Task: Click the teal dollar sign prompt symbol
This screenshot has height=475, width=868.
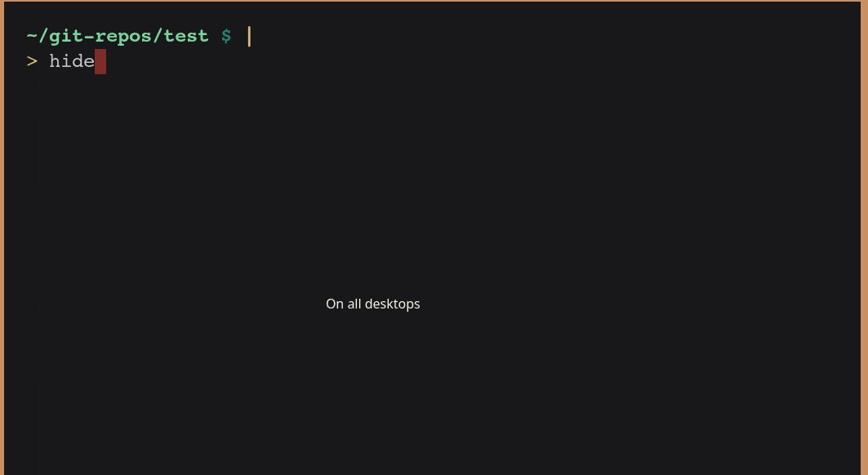Action: (x=226, y=36)
